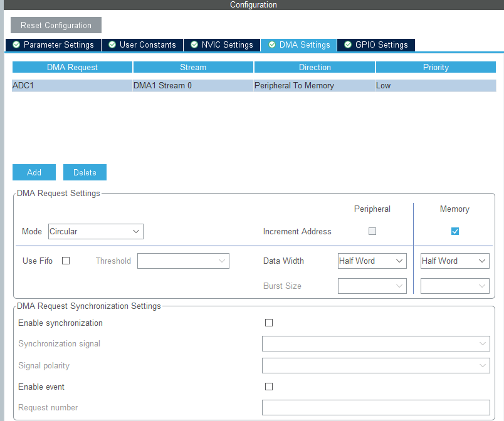
Task: Expand the Peripheral Data Width dropdown
Action: pyautogui.click(x=372, y=261)
